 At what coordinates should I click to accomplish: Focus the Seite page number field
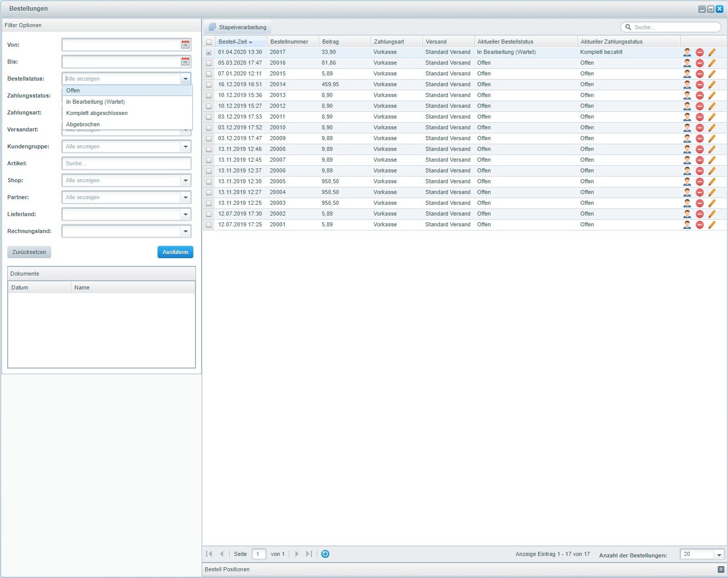(x=259, y=554)
